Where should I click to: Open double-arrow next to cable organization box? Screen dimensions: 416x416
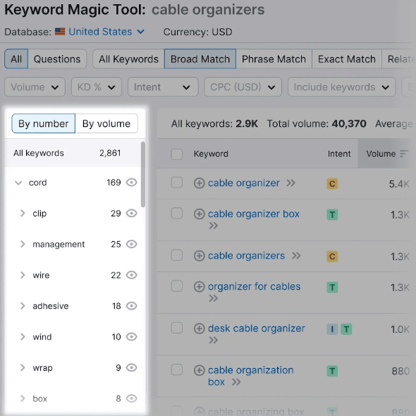point(236,382)
